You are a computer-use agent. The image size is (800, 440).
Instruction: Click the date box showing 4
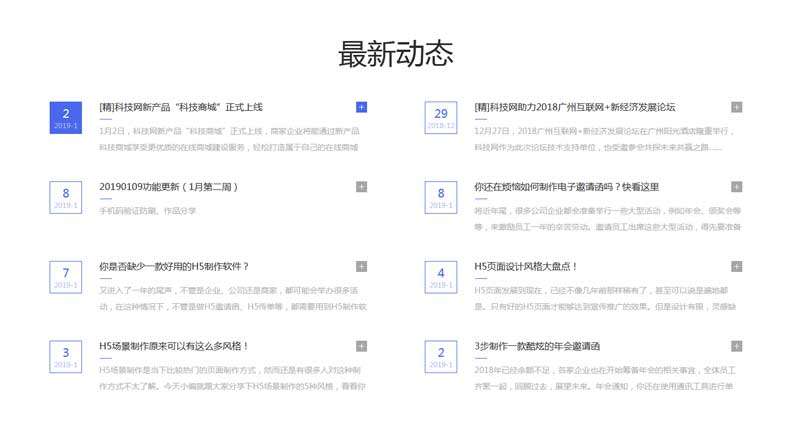click(x=441, y=277)
